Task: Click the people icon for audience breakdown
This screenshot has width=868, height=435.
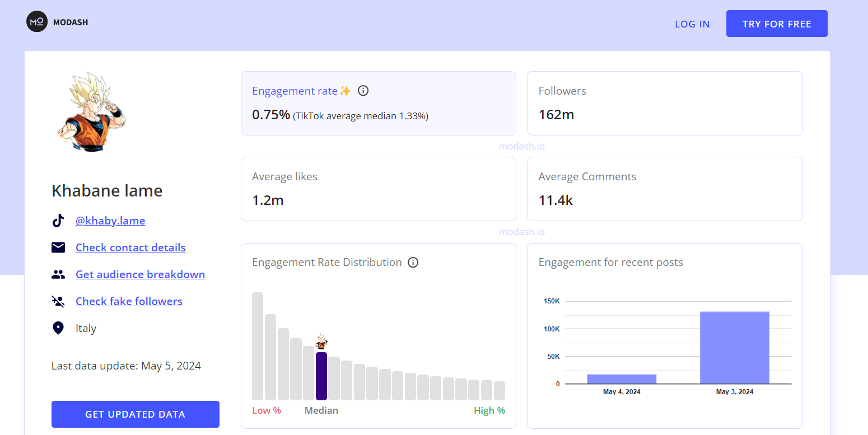Action: [x=58, y=274]
